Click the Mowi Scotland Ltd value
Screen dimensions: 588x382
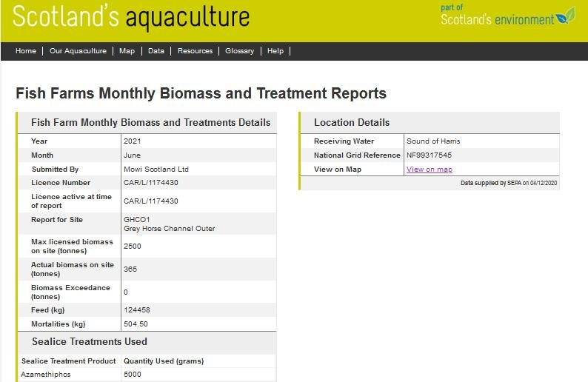click(156, 170)
